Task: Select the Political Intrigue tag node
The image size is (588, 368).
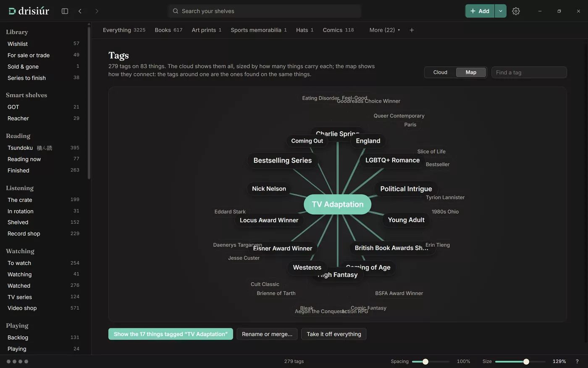Action: (x=406, y=189)
